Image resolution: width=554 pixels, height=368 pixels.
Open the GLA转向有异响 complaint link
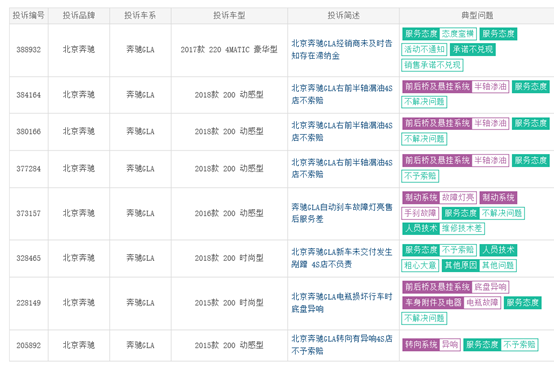click(342, 345)
